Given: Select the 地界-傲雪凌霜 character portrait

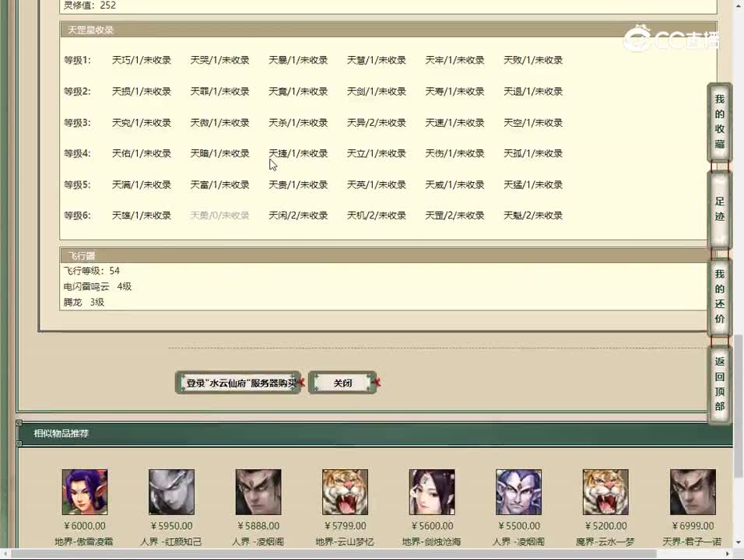Looking at the screenshot, I should tap(85, 492).
